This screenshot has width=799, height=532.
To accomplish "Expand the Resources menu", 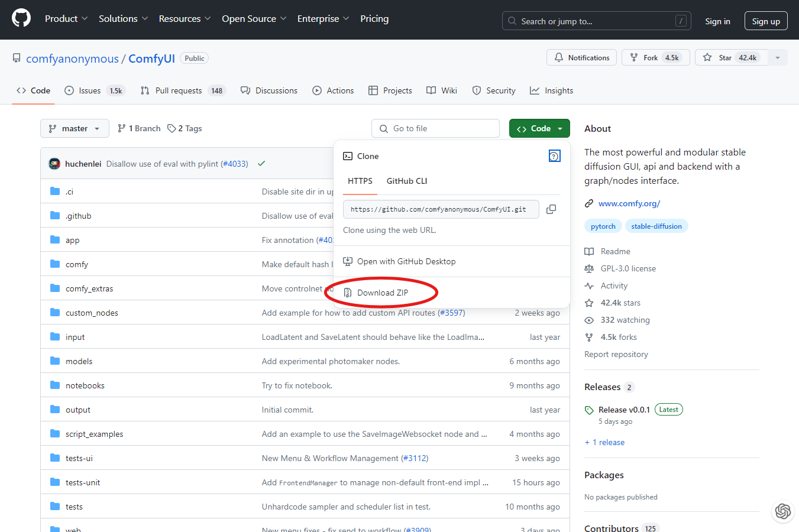I will [185, 19].
